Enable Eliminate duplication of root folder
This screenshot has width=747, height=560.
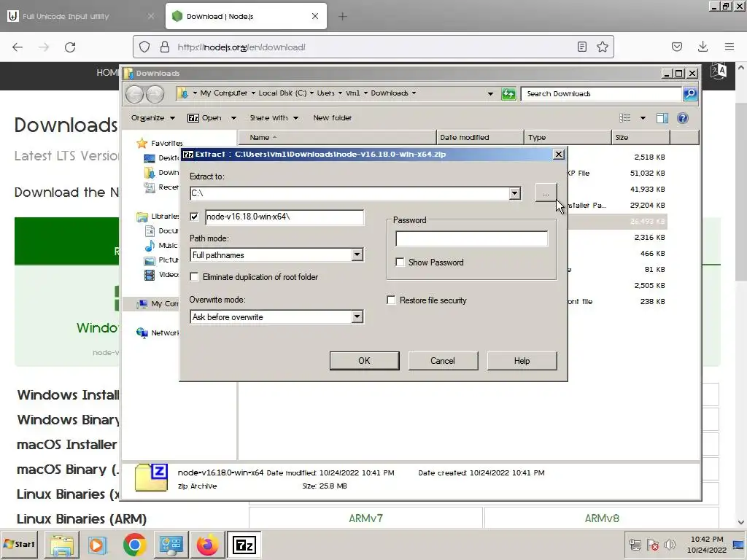pos(194,276)
